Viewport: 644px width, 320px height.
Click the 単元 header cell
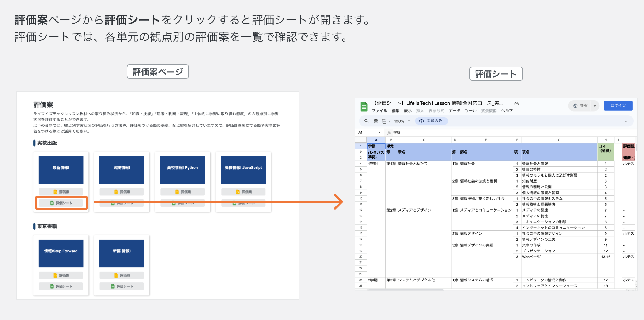[491, 146]
